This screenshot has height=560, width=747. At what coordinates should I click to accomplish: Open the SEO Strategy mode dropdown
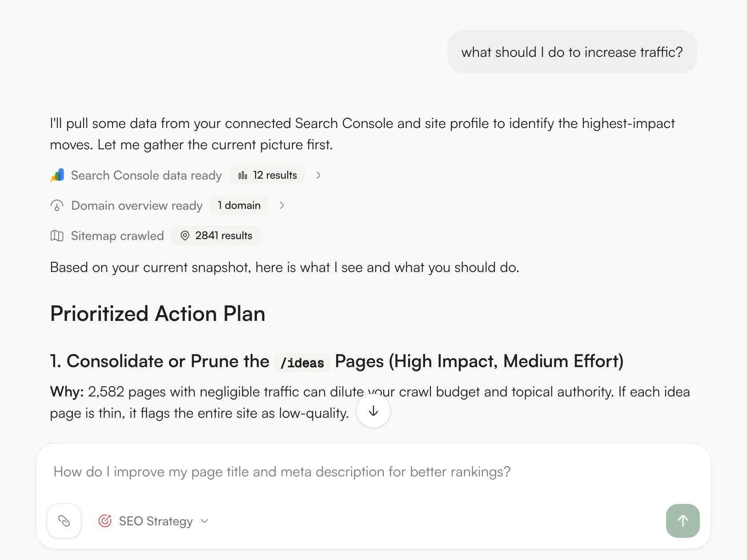coord(153,521)
